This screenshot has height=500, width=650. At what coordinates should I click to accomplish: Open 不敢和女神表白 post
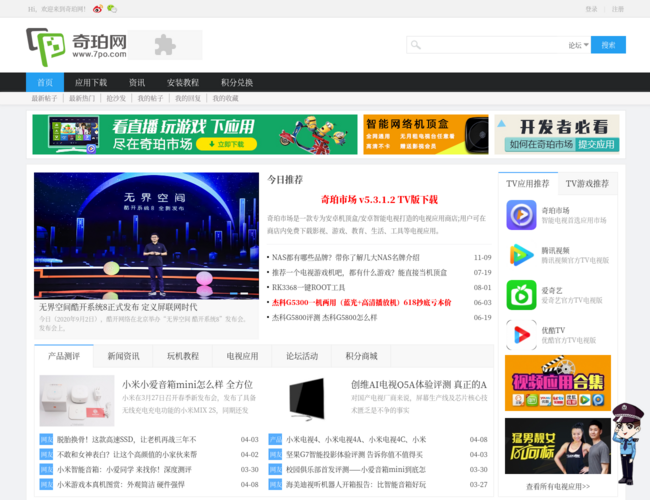[x=127, y=454]
